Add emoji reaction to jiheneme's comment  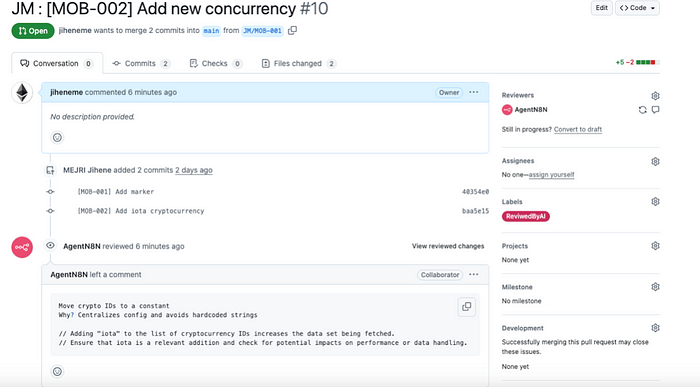(57, 137)
